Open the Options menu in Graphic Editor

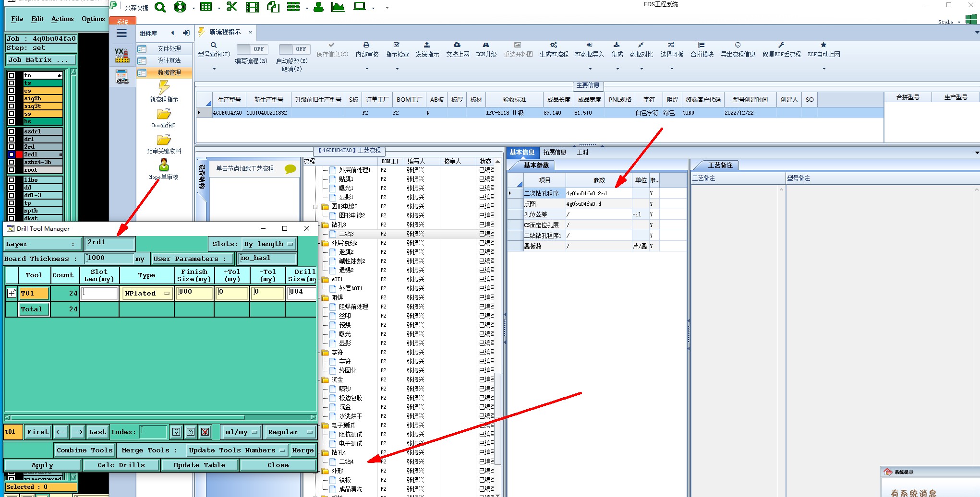coord(93,19)
